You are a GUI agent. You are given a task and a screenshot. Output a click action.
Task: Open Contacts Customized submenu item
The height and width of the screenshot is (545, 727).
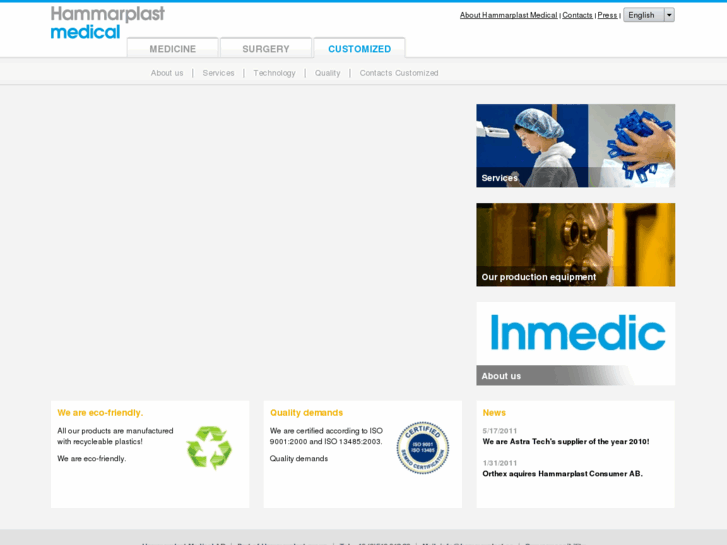[399, 73]
